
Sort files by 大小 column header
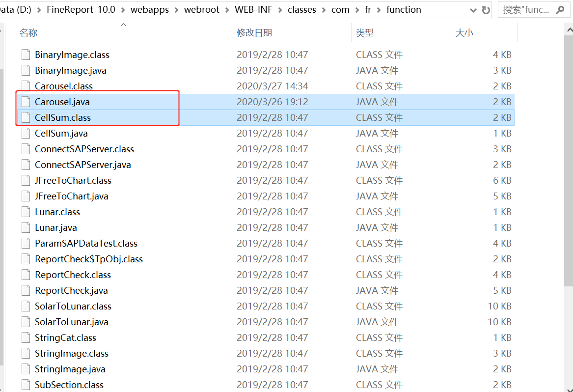tap(464, 33)
